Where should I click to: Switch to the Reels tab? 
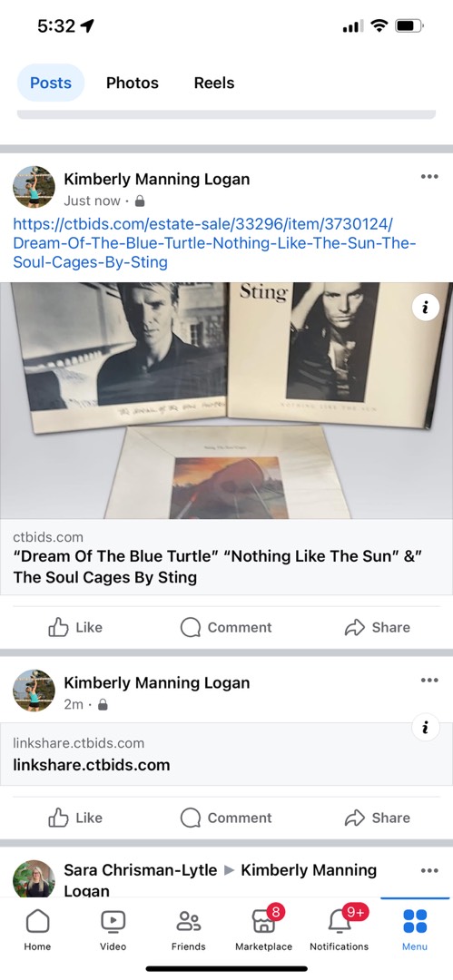tap(214, 83)
